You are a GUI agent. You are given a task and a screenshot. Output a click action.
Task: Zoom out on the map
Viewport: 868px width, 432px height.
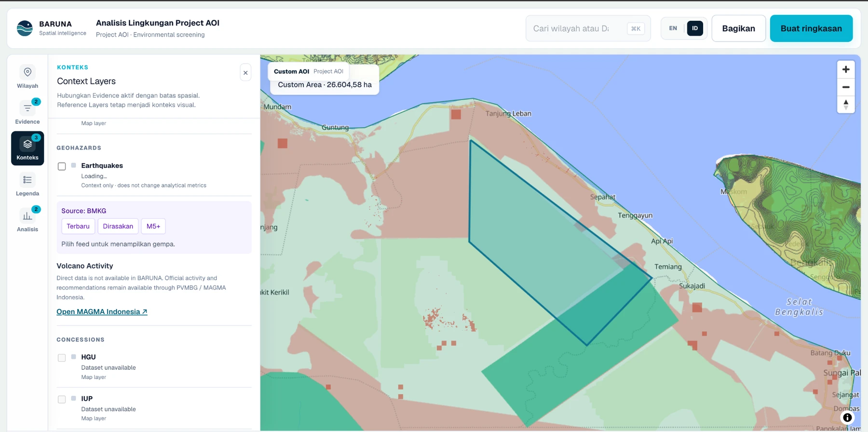click(x=846, y=87)
